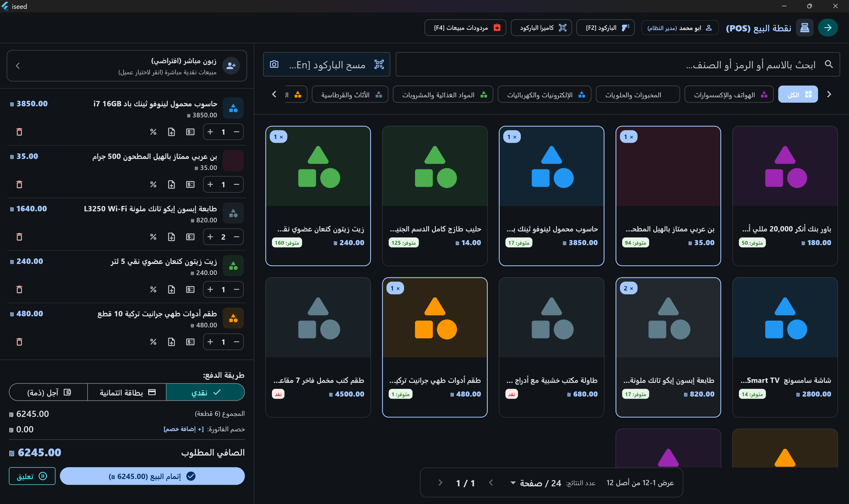Apply percent discount to olive oil row

(153, 289)
